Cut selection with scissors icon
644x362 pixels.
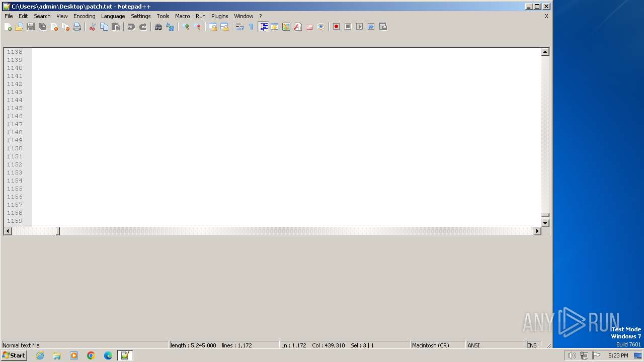coord(93,27)
